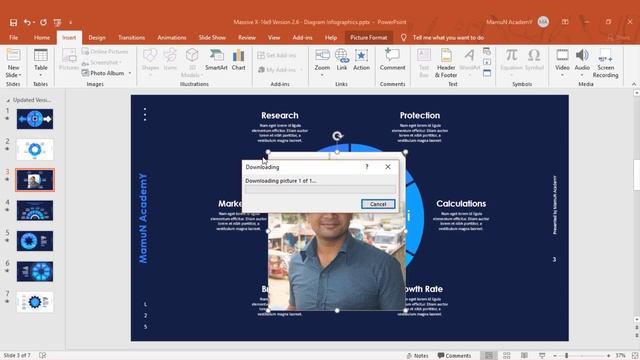Open Ribbon Display Options
This screenshot has height=360, width=640.
tap(565, 22)
